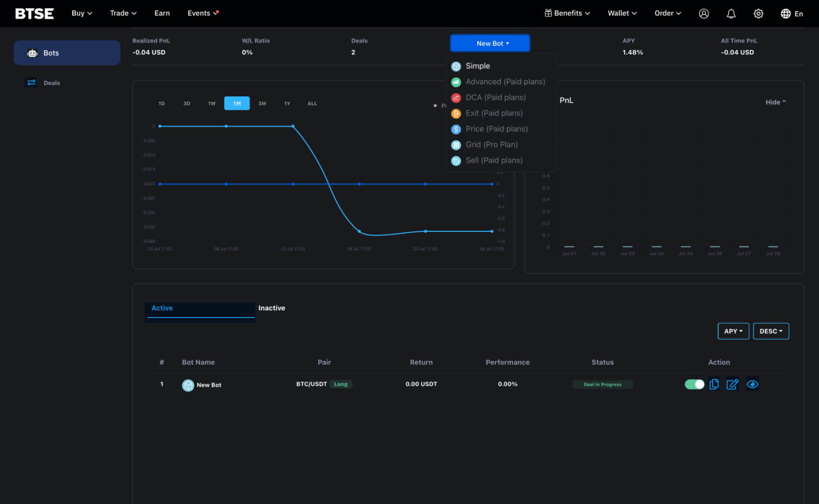
Task: Select Advanced (Paid plans) option
Action: (505, 82)
